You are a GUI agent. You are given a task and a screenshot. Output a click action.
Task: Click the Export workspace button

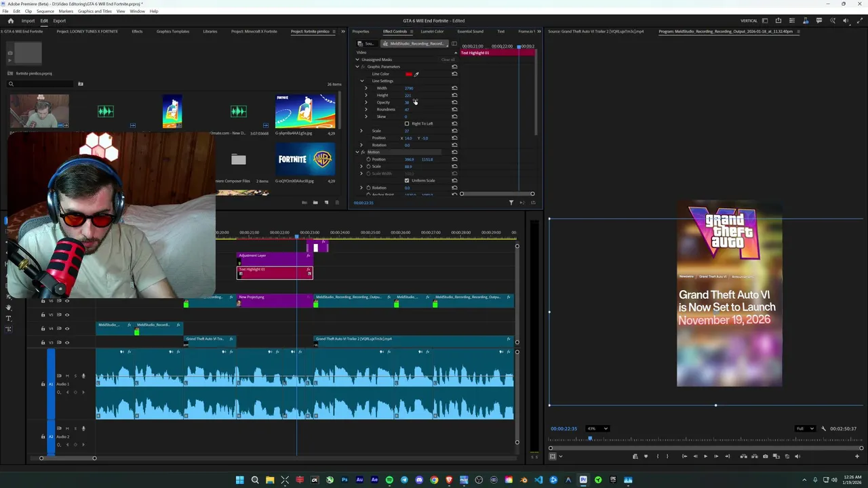coord(60,20)
